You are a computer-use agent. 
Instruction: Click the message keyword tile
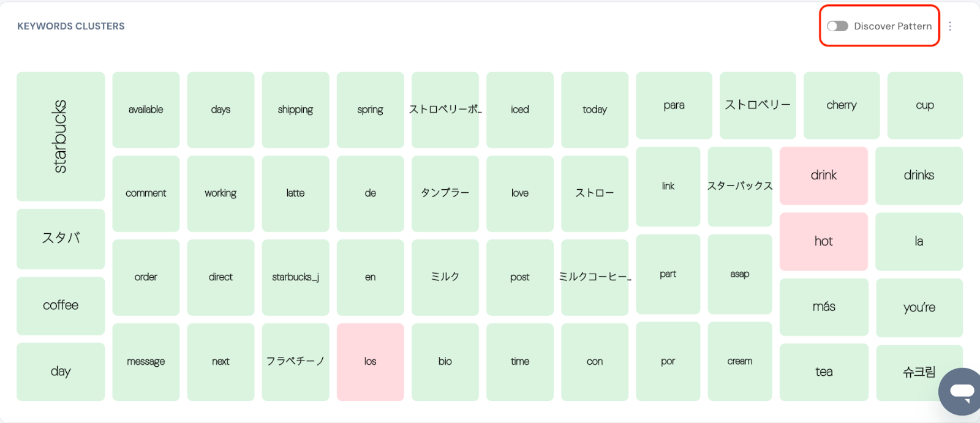pos(146,362)
